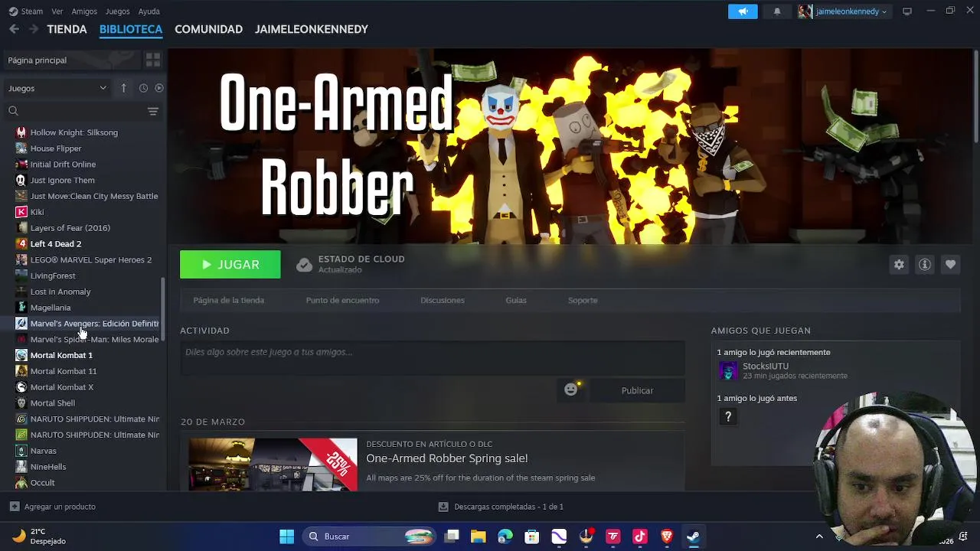Toggle ready-to-play filter icon

(x=159, y=88)
